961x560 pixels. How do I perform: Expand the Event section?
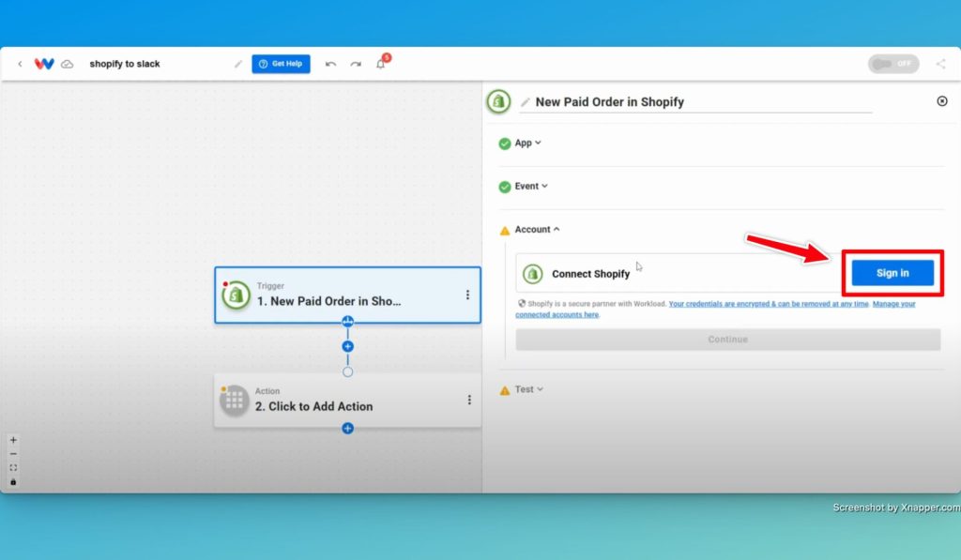click(x=531, y=187)
